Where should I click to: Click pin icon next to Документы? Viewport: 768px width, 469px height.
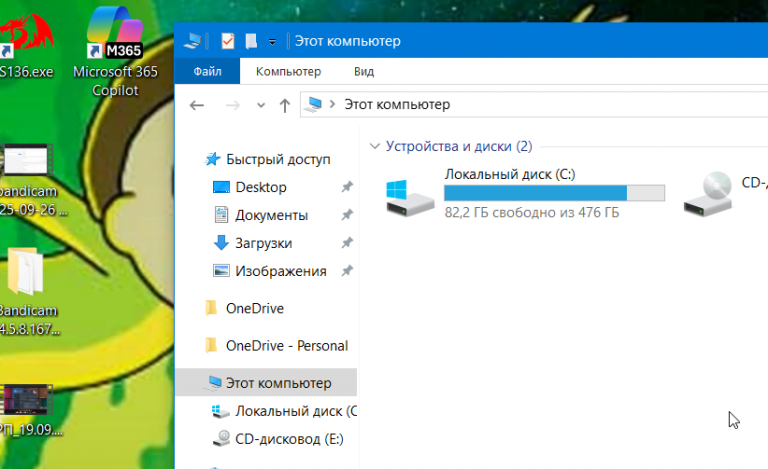(347, 214)
